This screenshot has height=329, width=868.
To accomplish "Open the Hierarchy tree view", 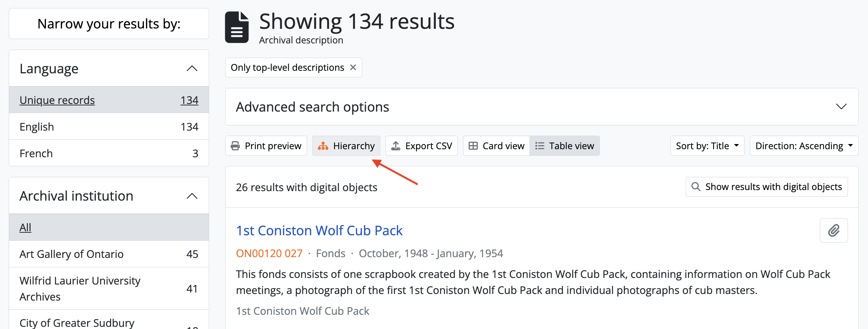I will click(x=346, y=146).
